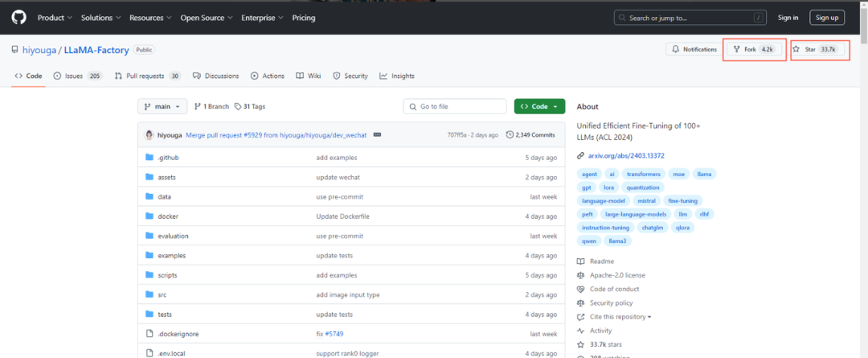Focus the Search or jump to field
Screen dimensions: 868x358
[690, 18]
